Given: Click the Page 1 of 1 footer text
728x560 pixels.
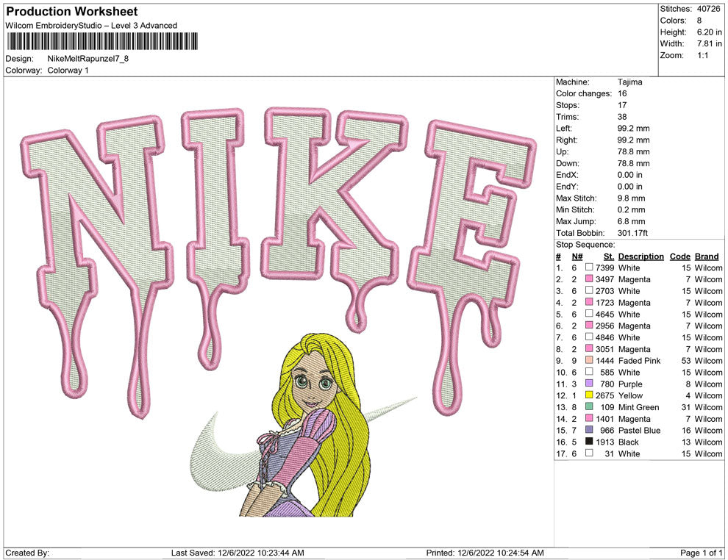Looking at the screenshot, I should 701,553.
